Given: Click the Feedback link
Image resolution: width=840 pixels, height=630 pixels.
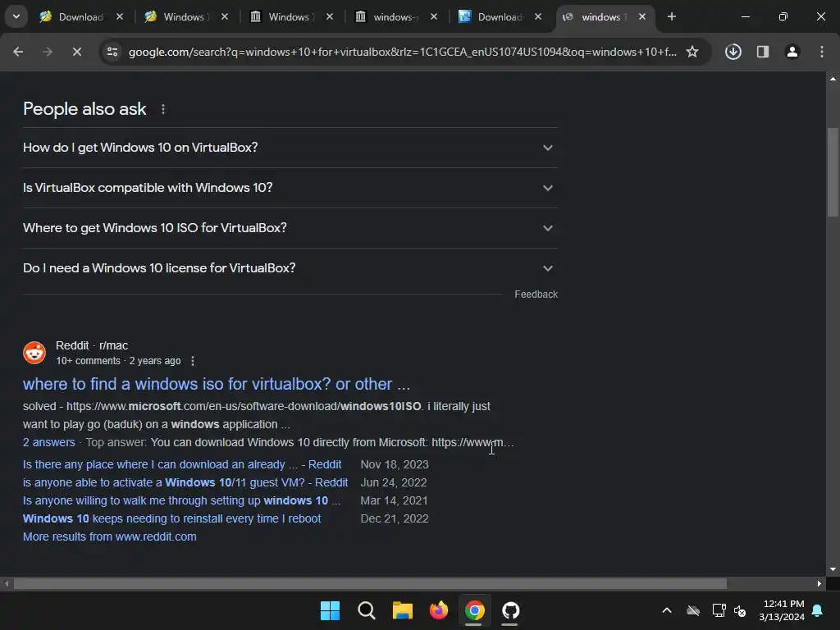Looking at the screenshot, I should click(536, 294).
